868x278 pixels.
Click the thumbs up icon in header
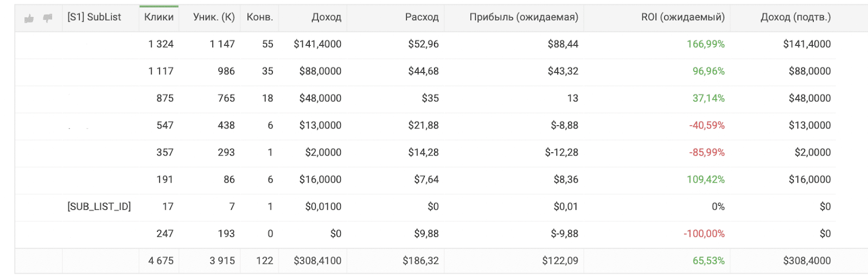tap(29, 19)
